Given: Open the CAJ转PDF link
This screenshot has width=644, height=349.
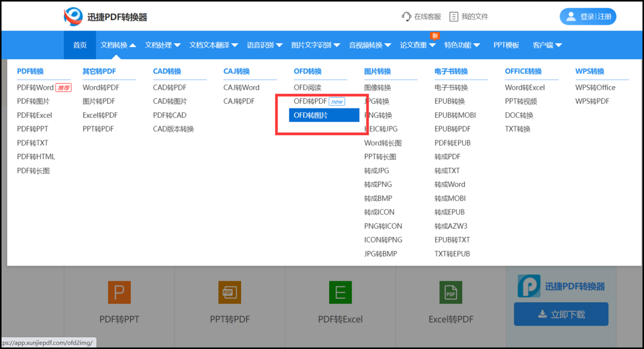Looking at the screenshot, I should (239, 101).
